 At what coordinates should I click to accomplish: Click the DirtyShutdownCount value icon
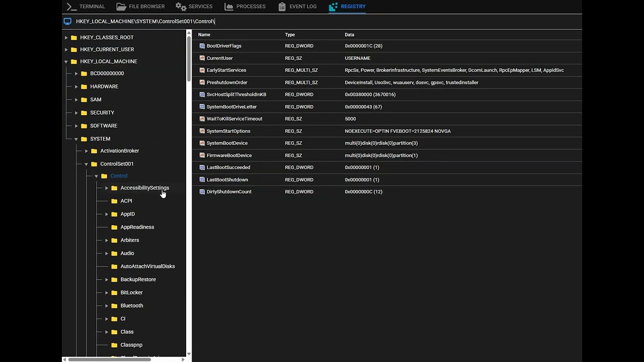click(x=202, y=192)
